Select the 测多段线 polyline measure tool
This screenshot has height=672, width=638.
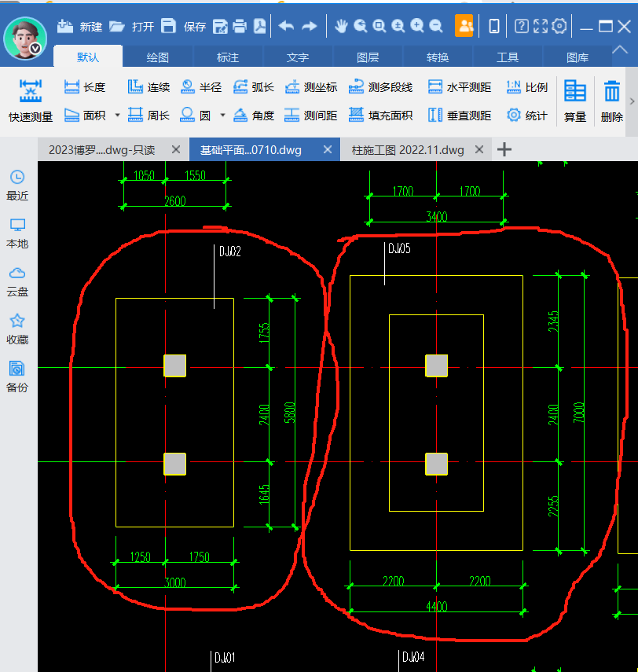[x=380, y=87]
